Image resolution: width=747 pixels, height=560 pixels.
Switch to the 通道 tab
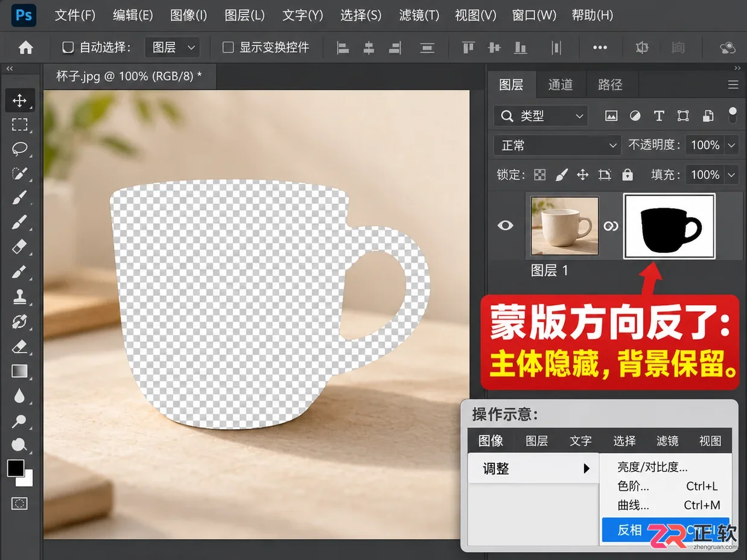[560, 85]
